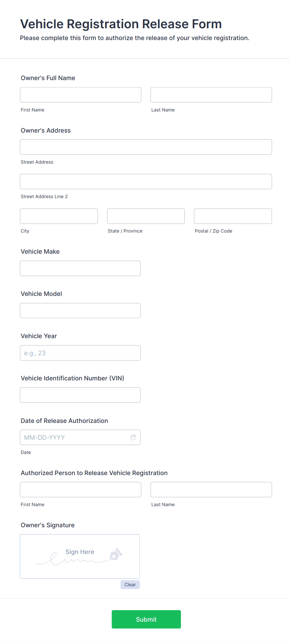Viewport: 289px width, 644px height.
Task: Click the Postal / Zip Code field
Action: click(233, 216)
